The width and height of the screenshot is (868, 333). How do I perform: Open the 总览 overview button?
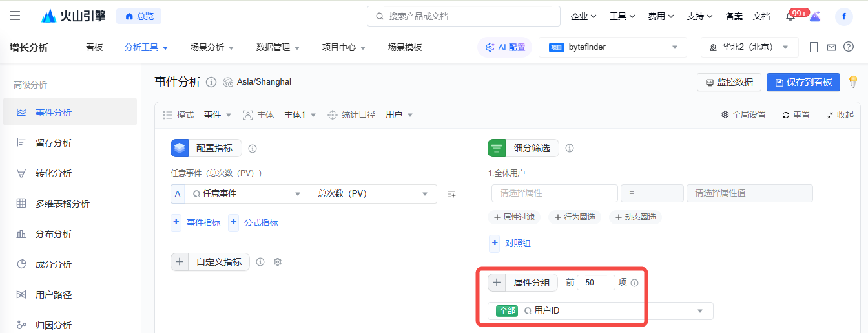139,16
